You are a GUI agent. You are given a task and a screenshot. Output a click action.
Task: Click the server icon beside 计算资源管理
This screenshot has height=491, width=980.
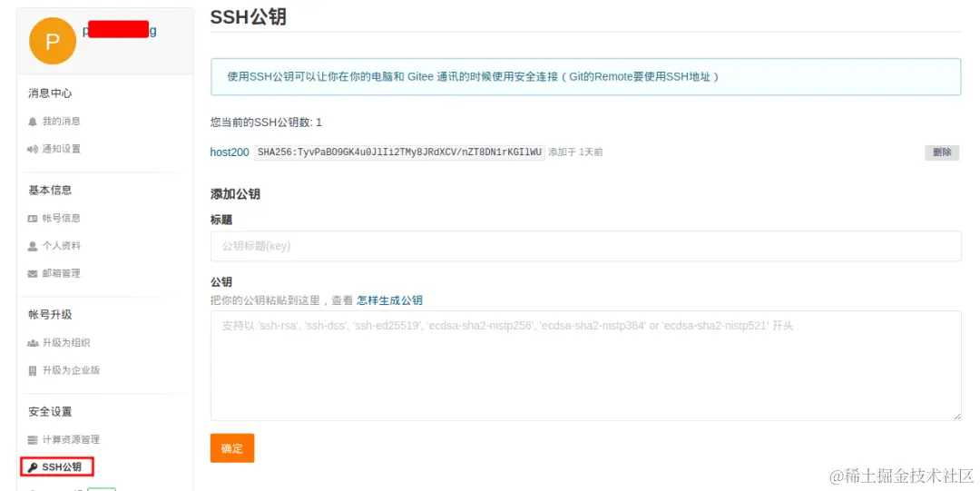33,439
